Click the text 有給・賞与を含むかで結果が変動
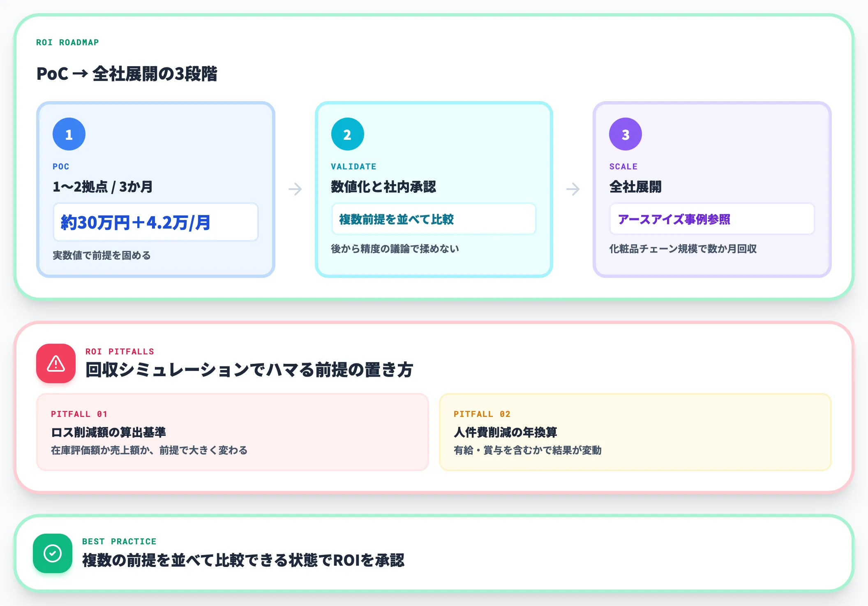This screenshot has width=868, height=606. pos(528,450)
